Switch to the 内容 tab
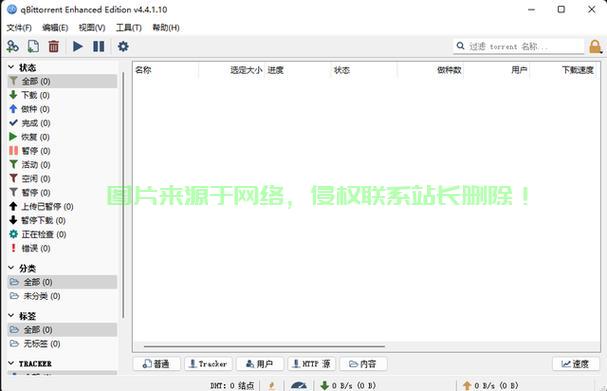 click(363, 364)
